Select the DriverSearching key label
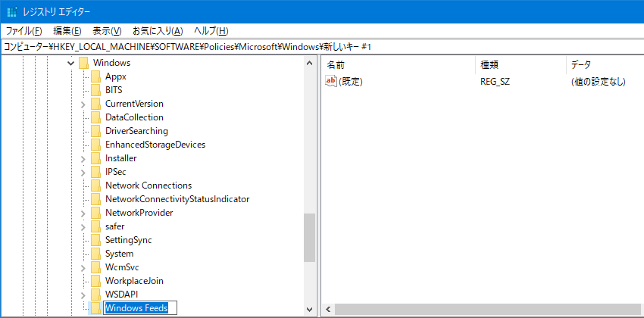Image resolution: width=644 pixels, height=318 pixels. 137,131
